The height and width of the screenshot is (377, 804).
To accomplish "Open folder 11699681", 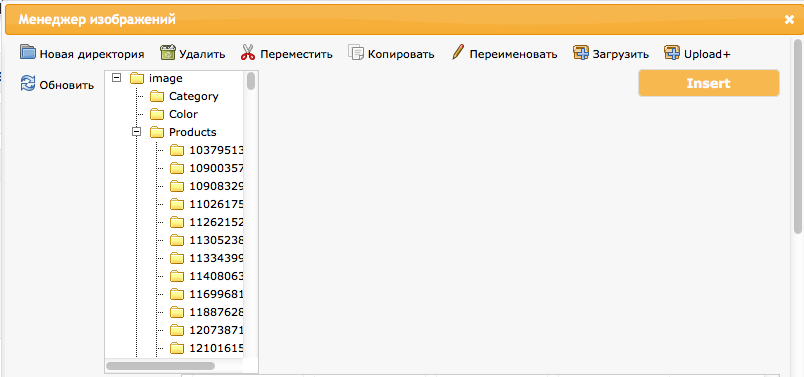I will [216, 294].
